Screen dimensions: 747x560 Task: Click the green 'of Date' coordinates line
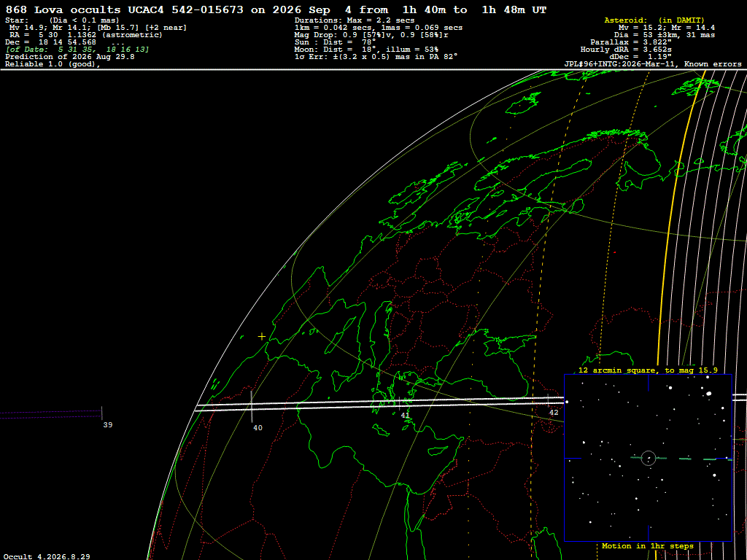coord(77,49)
